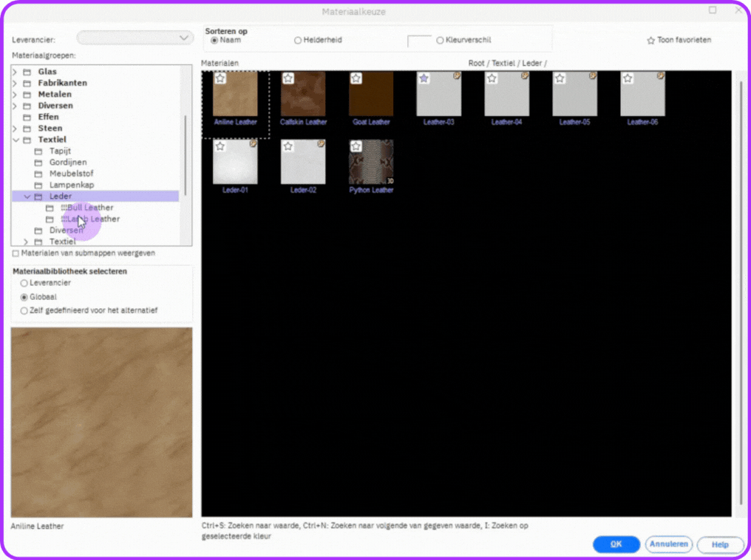This screenshot has height=560, width=751.
Task: Click the Tapijt folder icon
Action: pos(38,151)
